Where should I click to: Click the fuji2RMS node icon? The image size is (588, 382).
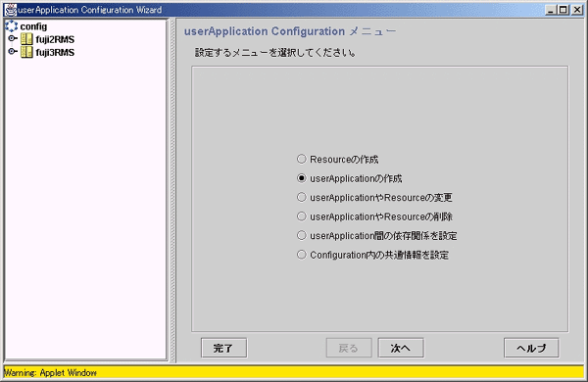tap(26, 39)
